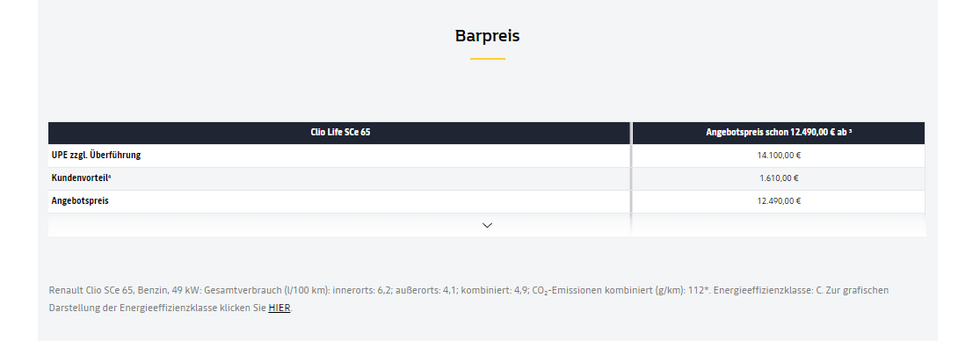
Task: Click the bold Angebotspreis label in the last row
Action: [80, 201]
